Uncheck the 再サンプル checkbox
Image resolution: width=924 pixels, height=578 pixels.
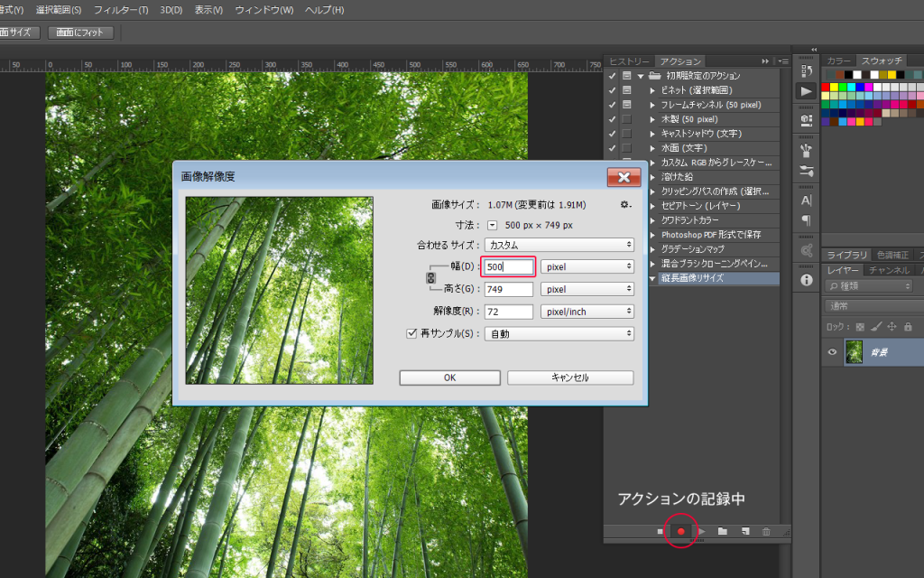[x=411, y=333]
